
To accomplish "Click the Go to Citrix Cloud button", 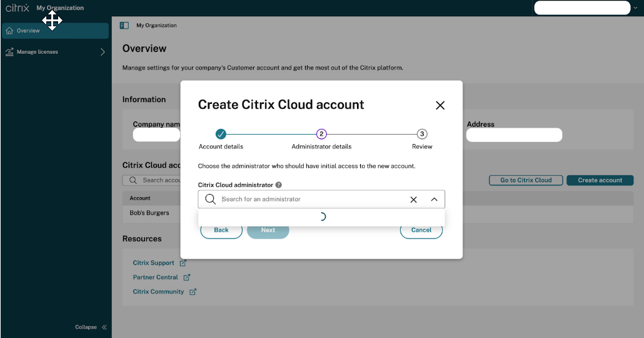I will (526, 180).
